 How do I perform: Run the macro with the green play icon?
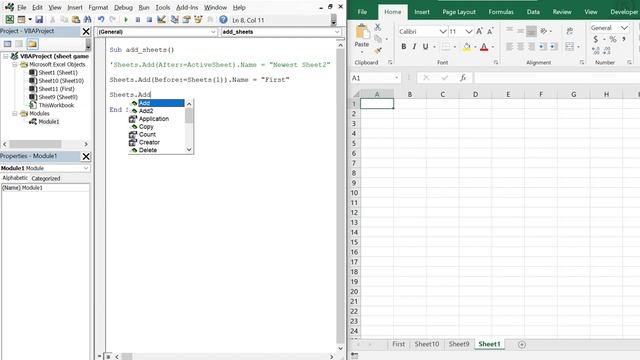[x=126, y=20]
